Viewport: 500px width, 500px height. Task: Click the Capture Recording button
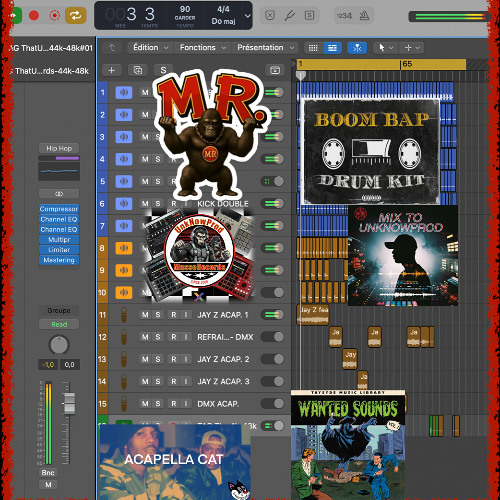(x=54, y=15)
